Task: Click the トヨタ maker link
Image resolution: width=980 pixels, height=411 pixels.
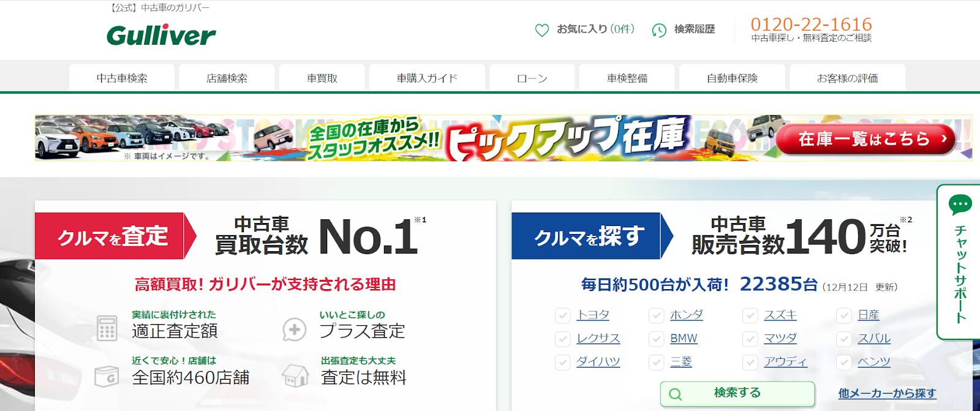Action: point(593,315)
